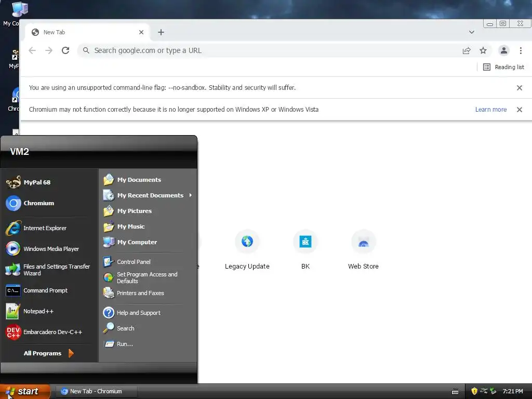The height and width of the screenshot is (399, 532).
Task: Open the BK shortcut tile
Action: (x=305, y=249)
